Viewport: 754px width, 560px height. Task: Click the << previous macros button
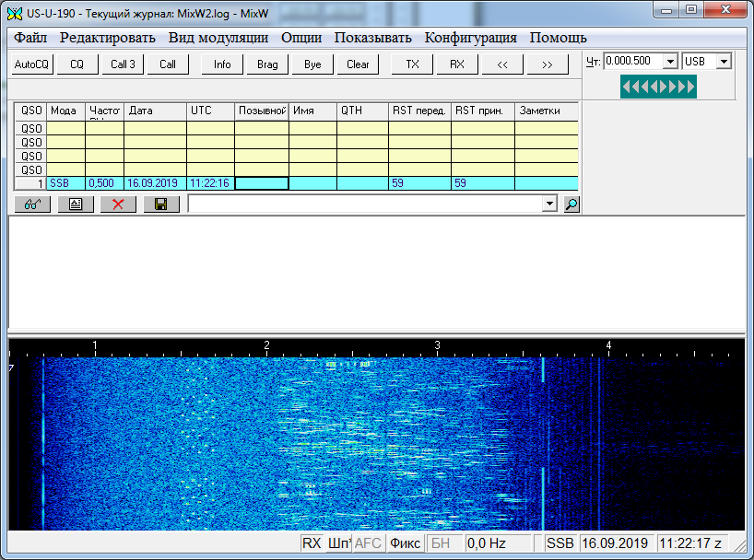click(x=502, y=64)
